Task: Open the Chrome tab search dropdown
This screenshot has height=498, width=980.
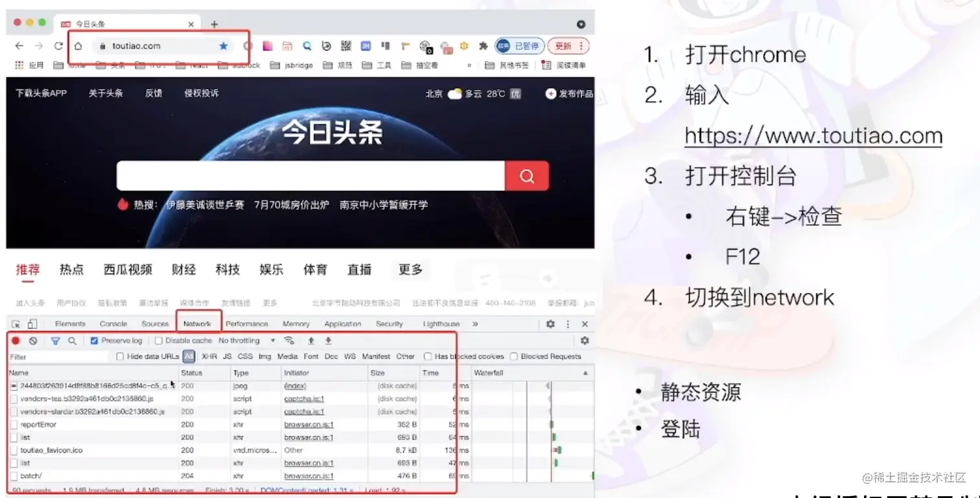Action: point(581,24)
